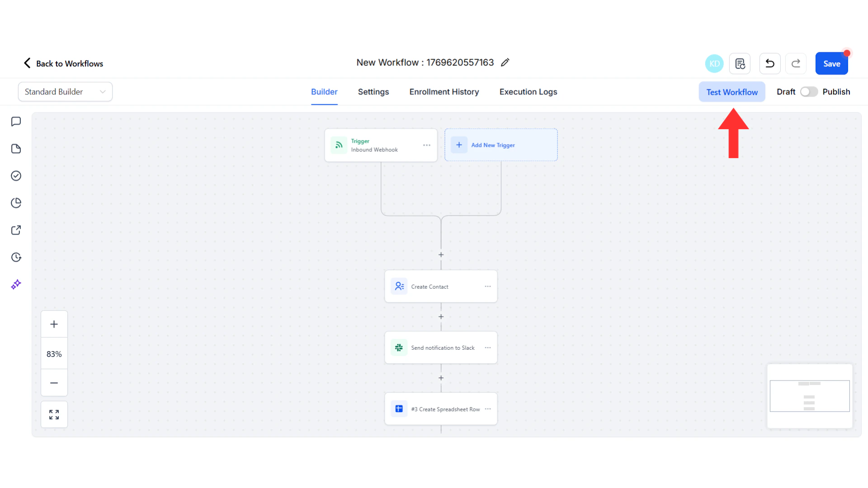Launch the AI assistant sparkle icon
Viewport: 868px width, 488px height.
pos(16,284)
